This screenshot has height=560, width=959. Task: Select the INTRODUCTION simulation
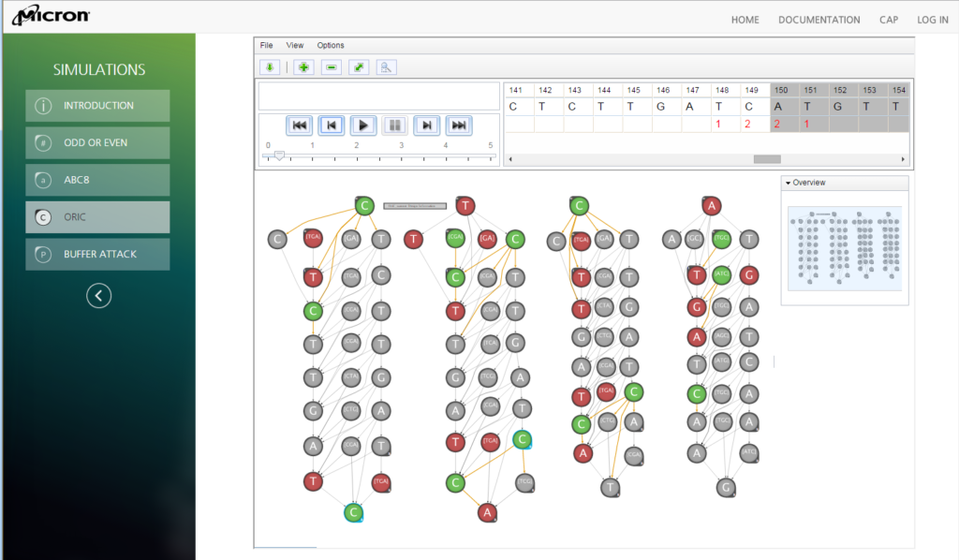[97, 106]
